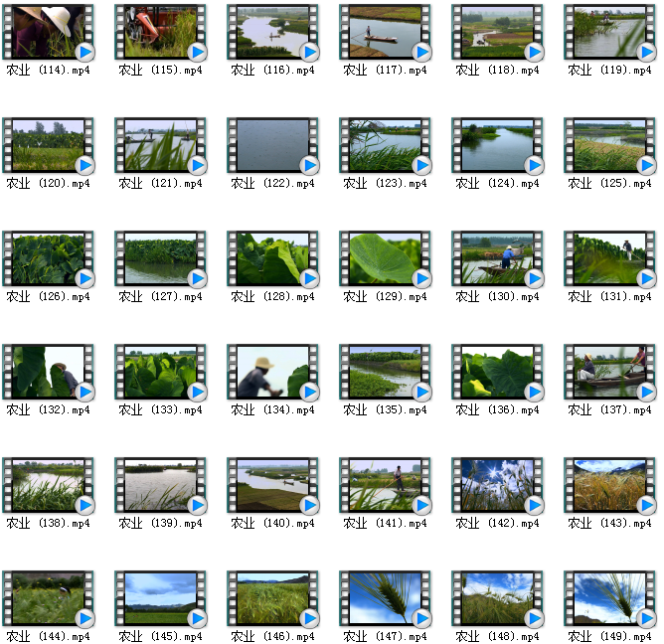Select the 农业 (123).mp4 video icon
Viewport: 664px width, 644px height.
click(385, 145)
